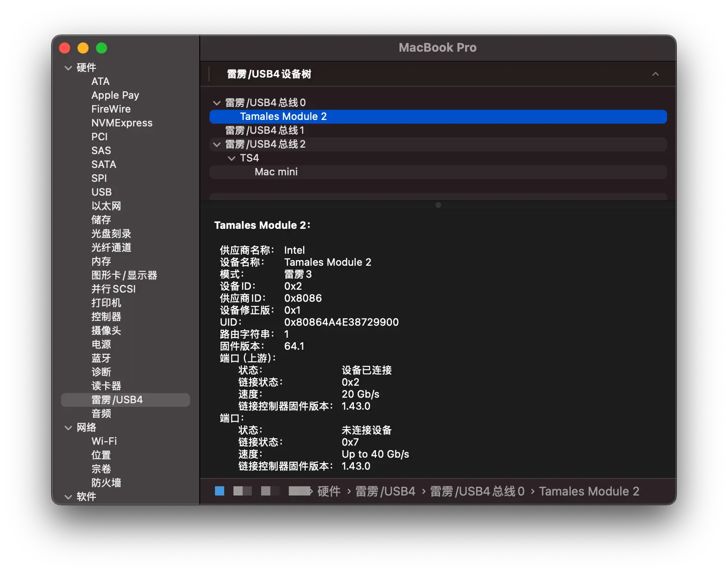Select FireWire in the sidebar
This screenshot has height=573, width=728.
[x=111, y=109]
